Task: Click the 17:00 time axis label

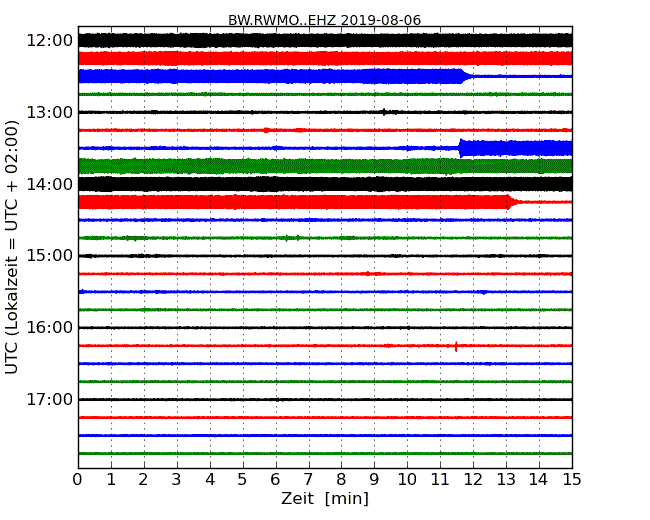Action: tap(50, 399)
